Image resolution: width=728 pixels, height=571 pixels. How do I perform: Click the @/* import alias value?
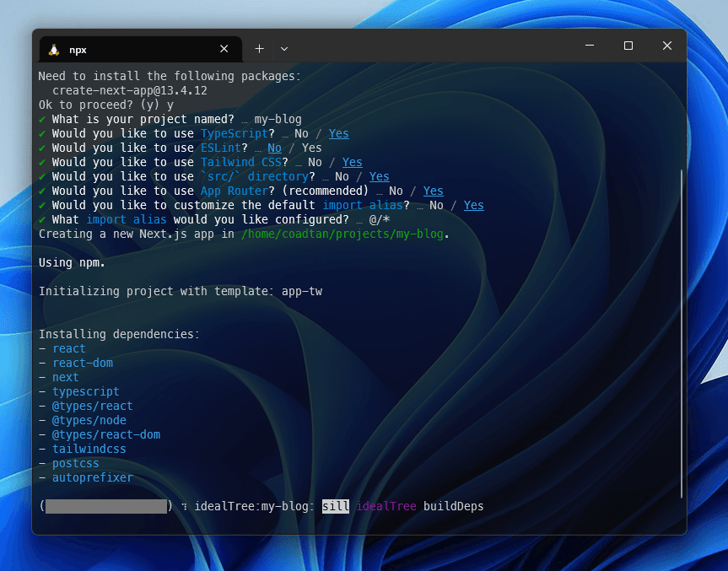380,219
